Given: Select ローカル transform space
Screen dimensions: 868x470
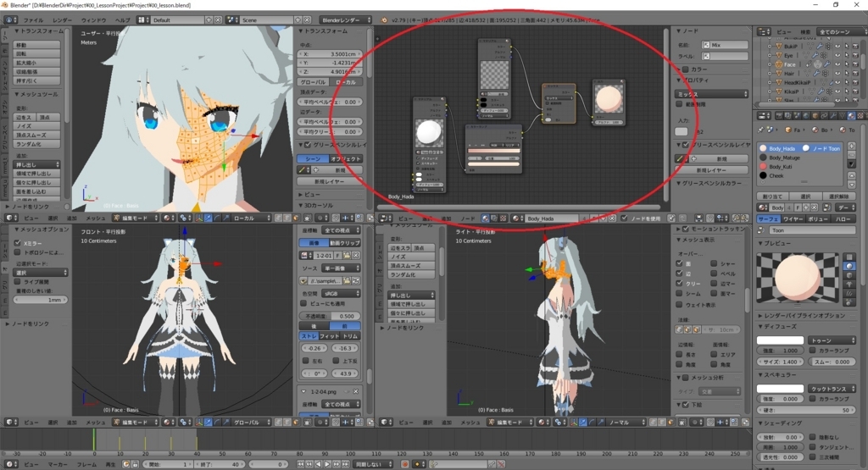Looking at the screenshot, I should point(346,82).
